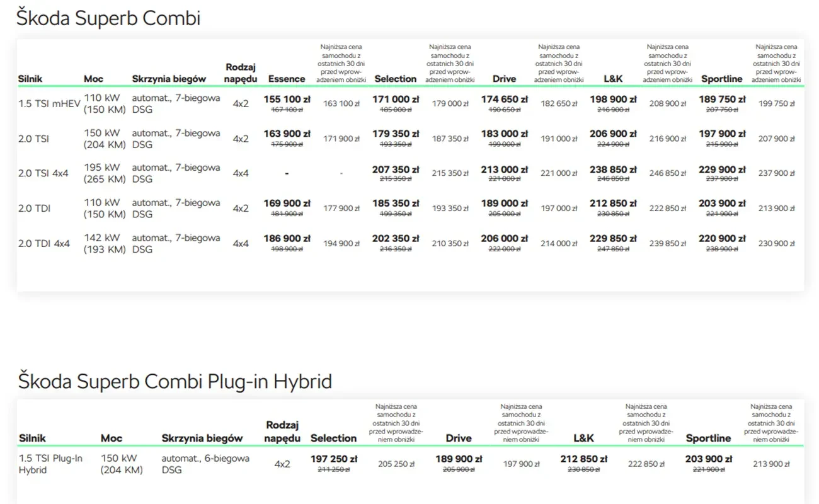Click the 'Škoda Superb Combi Plug-in Hybrid' heading
The width and height of the screenshot is (819, 504).
tap(175, 381)
